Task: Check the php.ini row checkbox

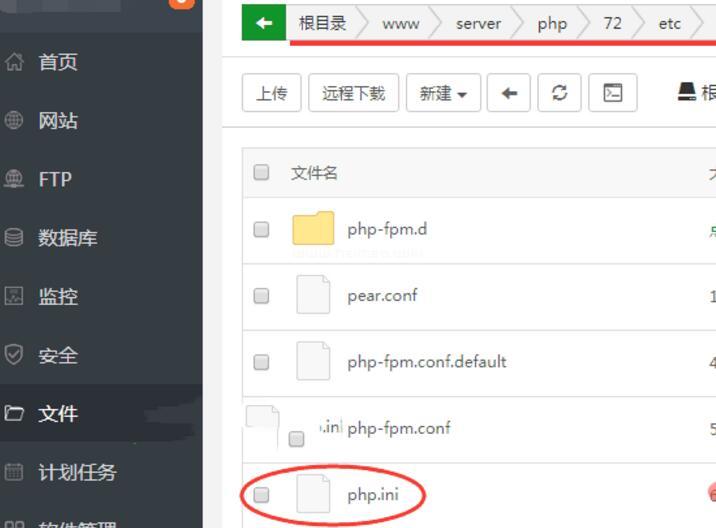Action: 261,495
